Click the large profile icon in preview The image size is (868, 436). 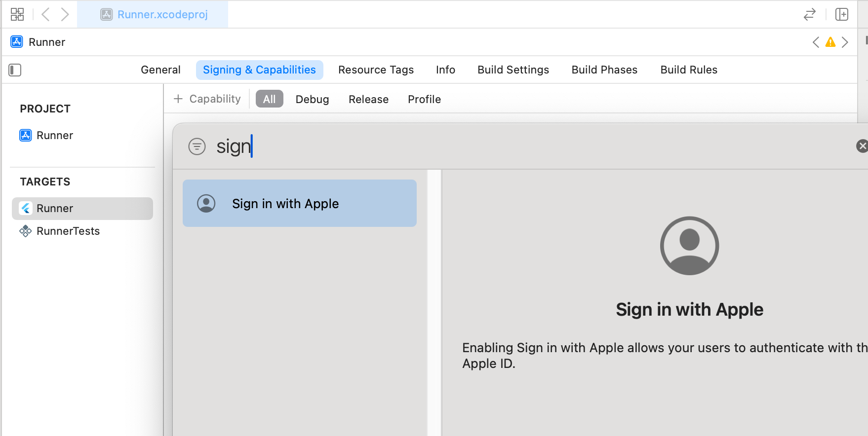click(x=689, y=246)
